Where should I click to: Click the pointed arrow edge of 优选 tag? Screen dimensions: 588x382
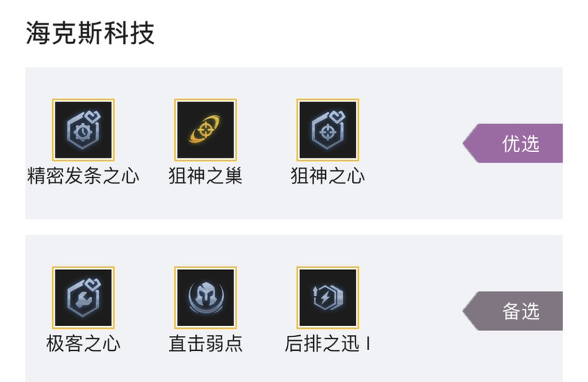coord(469,143)
